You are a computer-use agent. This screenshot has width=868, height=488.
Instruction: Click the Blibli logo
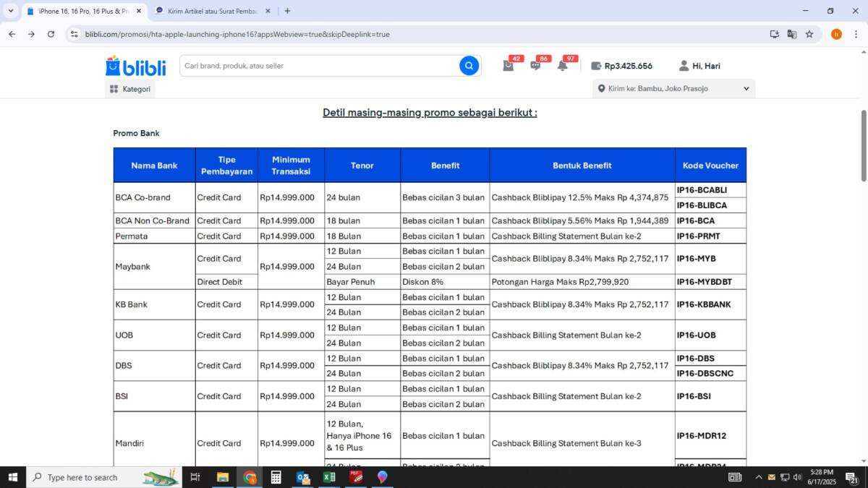click(x=135, y=66)
